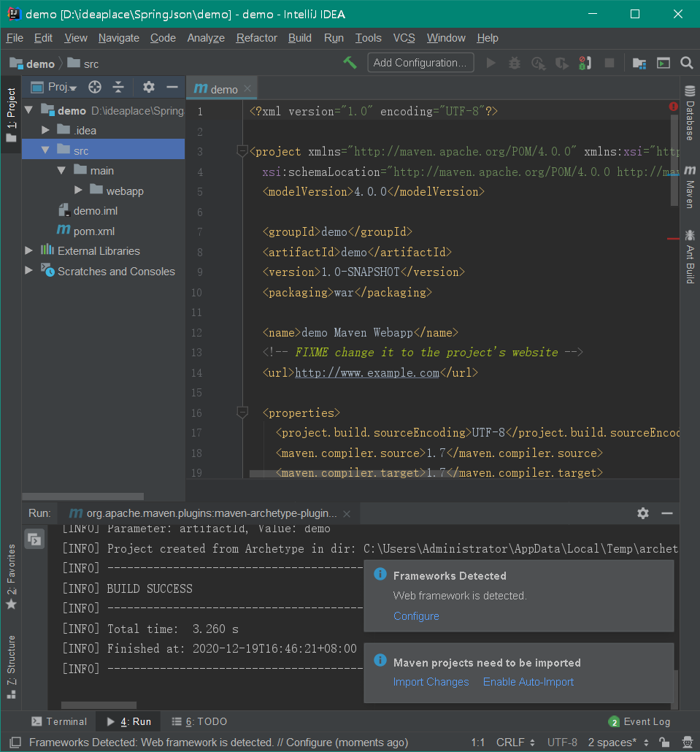
Task: Click Run Anything icon in toolbar
Action: pos(664,63)
